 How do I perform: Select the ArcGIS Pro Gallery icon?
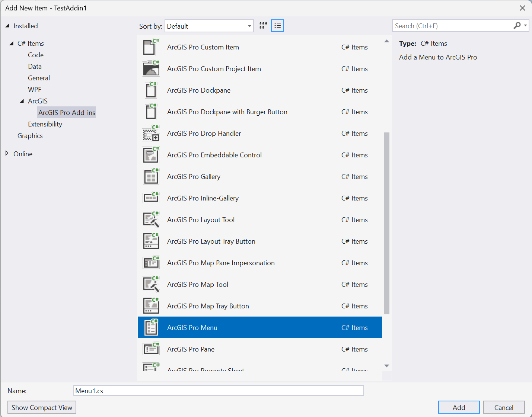pyautogui.click(x=151, y=176)
